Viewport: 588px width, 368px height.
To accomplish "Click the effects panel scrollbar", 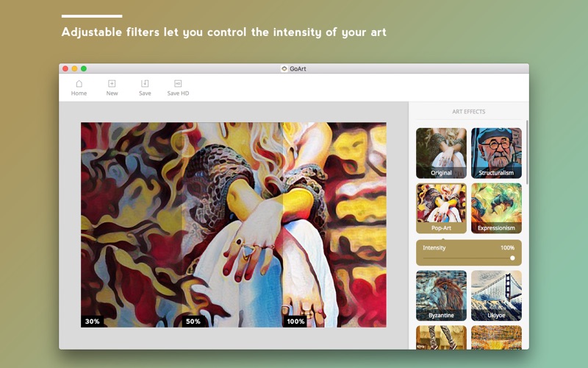I will (527, 152).
